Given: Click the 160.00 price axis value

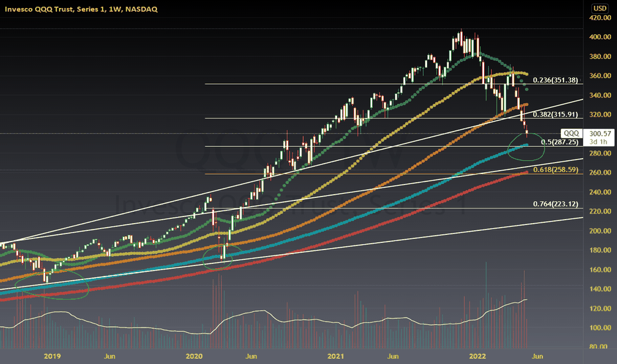Looking at the screenshot, I should point(600,270).
